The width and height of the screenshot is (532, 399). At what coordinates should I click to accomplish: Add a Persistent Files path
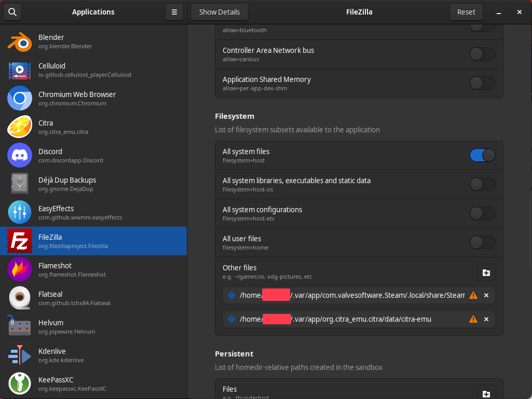click(486, 393)
